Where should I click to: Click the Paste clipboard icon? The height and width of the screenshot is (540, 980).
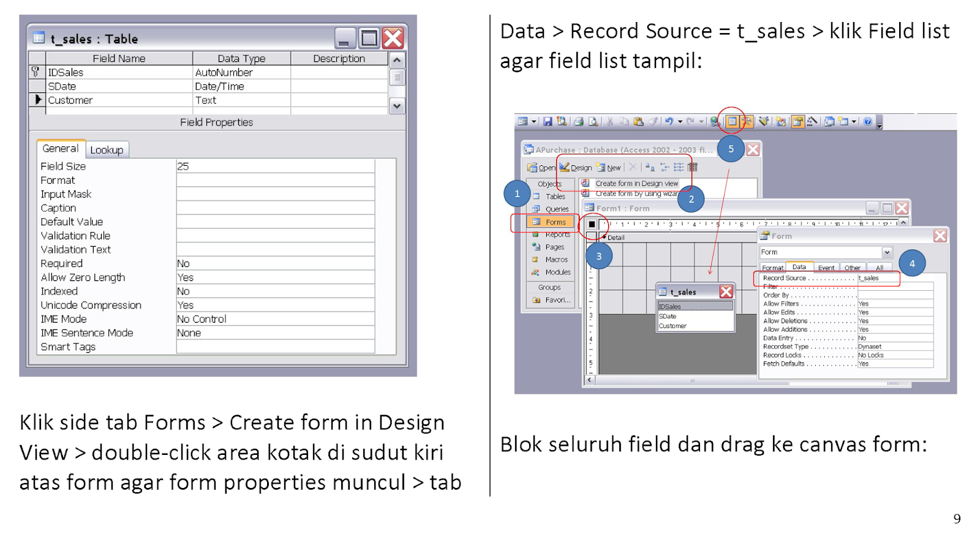point(638,121)
